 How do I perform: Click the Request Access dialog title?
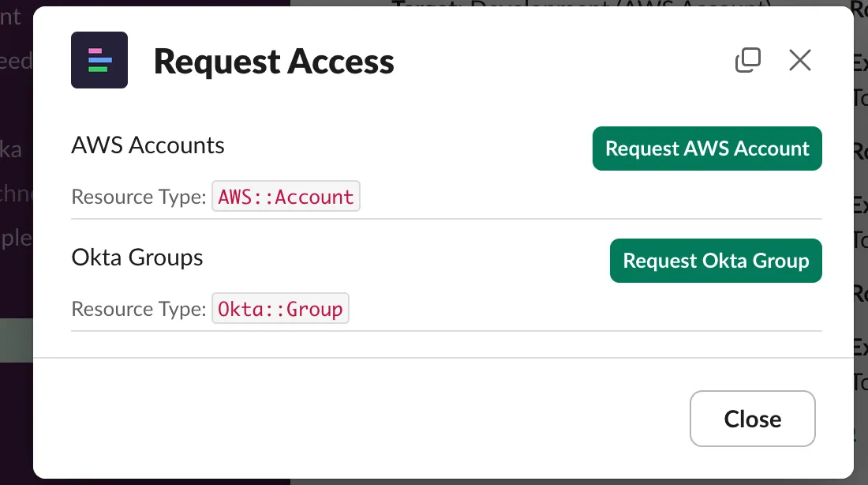[x=274, y=62]
